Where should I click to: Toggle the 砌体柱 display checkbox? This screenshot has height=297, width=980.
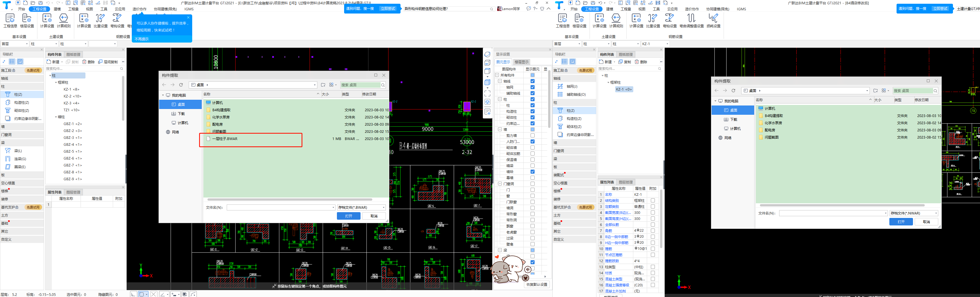(533, 118)
